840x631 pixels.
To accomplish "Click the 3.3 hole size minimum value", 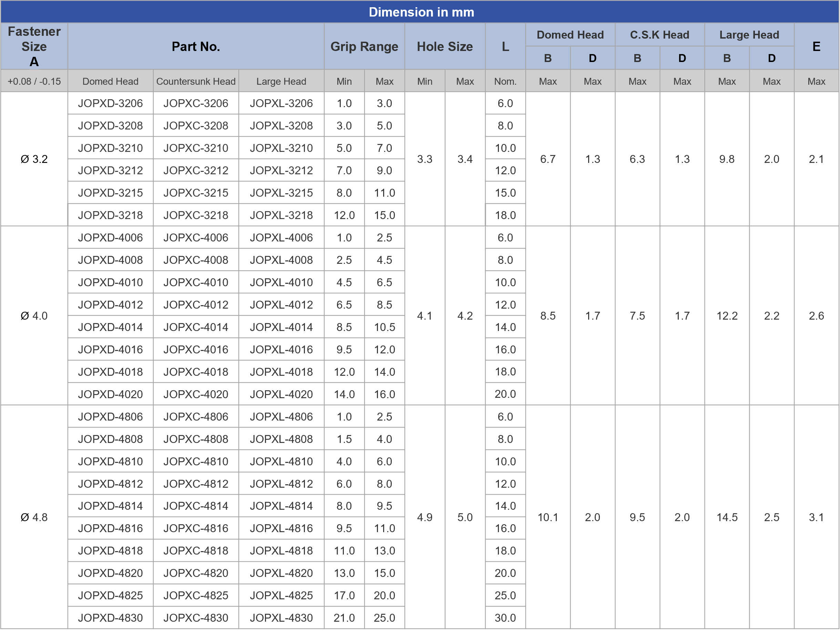I will click(424, 159).
